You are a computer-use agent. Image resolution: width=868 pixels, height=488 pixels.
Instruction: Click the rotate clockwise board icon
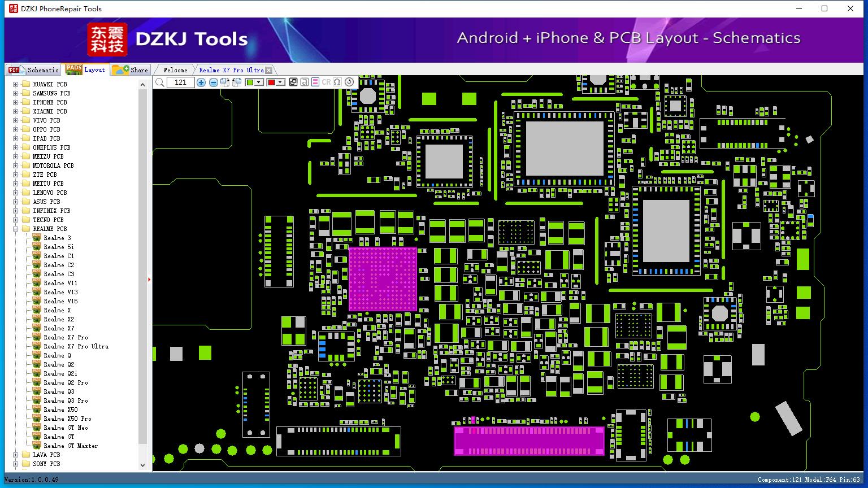pos(225,82)
